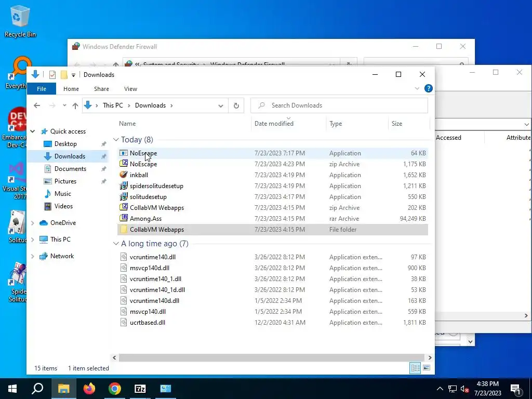Launch Firefox from the taskbar
532x399 pixels.
pos(89,389)
